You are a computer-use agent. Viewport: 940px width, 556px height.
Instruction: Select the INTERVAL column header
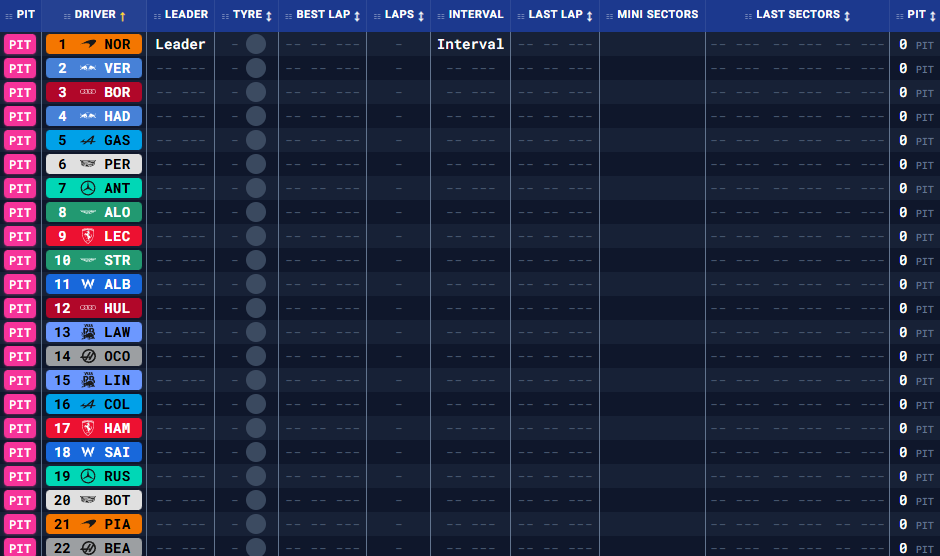pos(476,15)
